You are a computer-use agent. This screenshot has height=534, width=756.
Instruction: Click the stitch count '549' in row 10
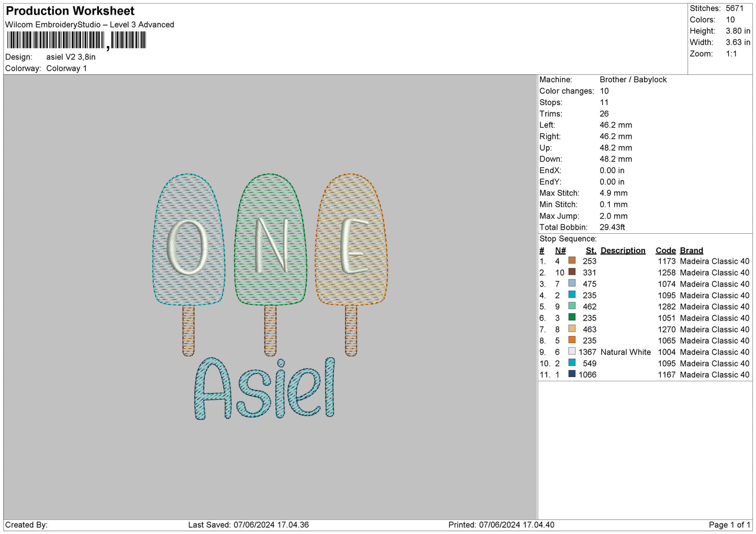[x=590, y=363]
